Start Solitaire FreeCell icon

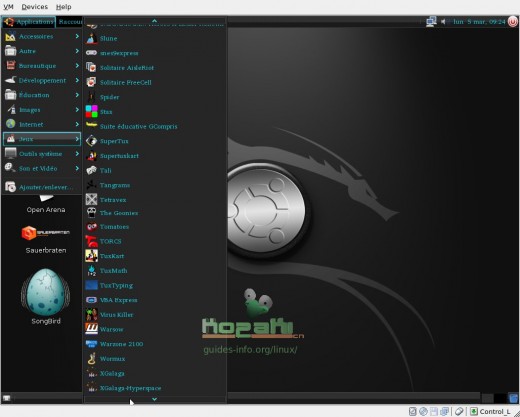tap(91, 82)
